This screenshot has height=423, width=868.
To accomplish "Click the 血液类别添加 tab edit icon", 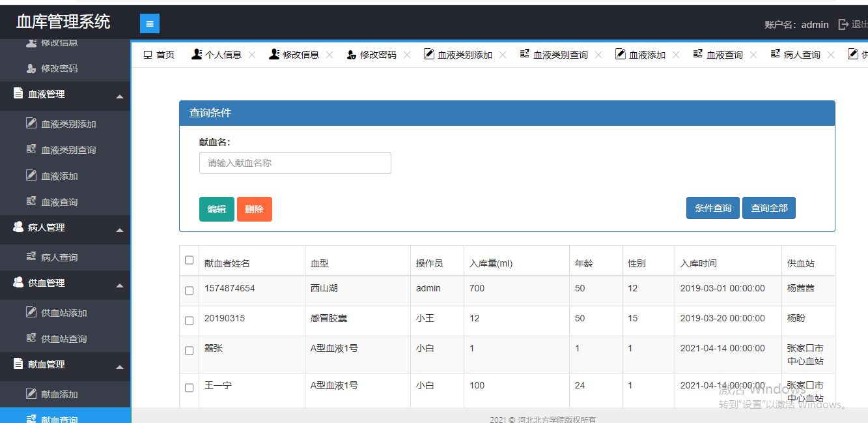I will 429,54.
